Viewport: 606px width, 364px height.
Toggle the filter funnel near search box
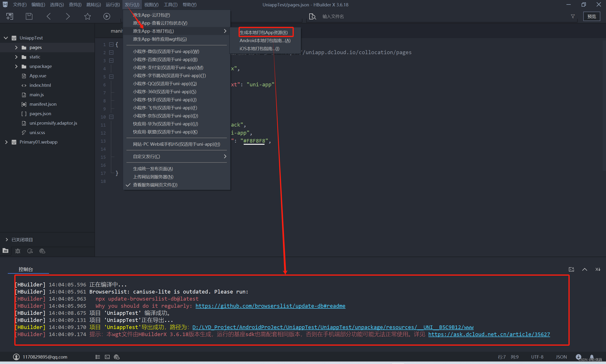point(573,16)
